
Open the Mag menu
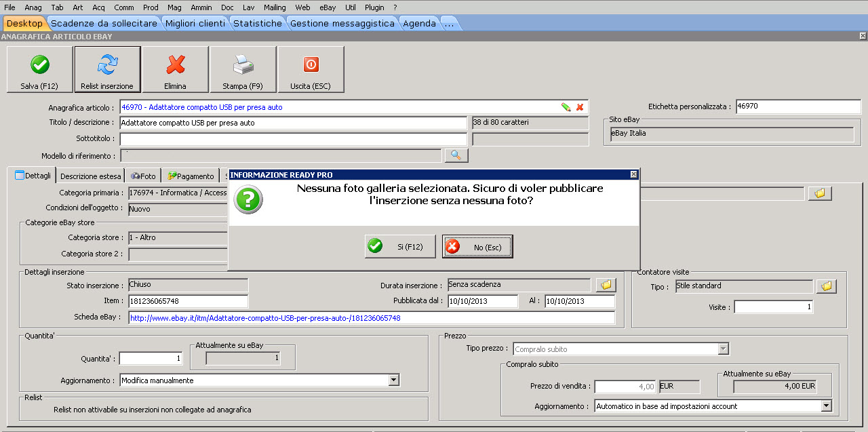click(174, 7)
